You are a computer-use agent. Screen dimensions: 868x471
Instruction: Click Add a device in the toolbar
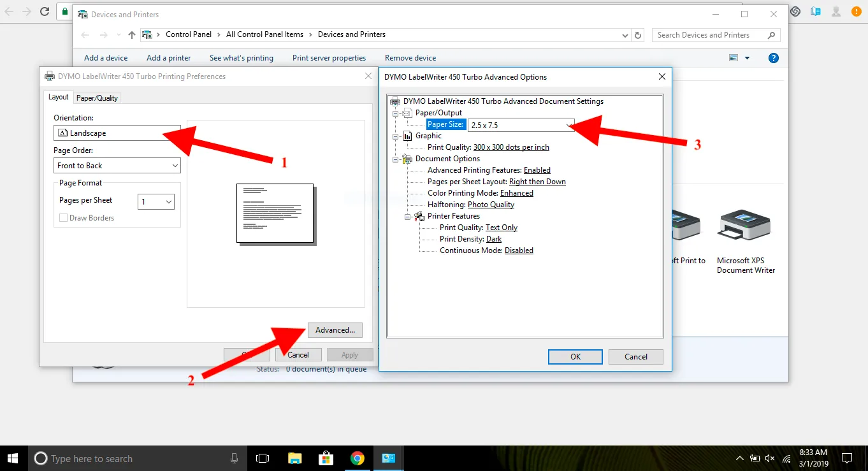pyautogui.click(x=106, y=58)
